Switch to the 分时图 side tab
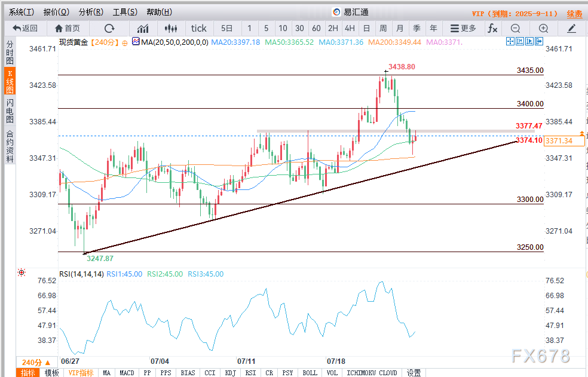Viewport: 588px width, 377px height. [x=10, y=52]
